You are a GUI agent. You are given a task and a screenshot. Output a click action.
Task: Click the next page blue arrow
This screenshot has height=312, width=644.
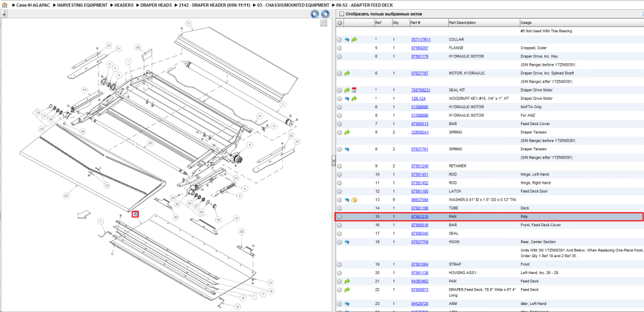click(325, 14)
